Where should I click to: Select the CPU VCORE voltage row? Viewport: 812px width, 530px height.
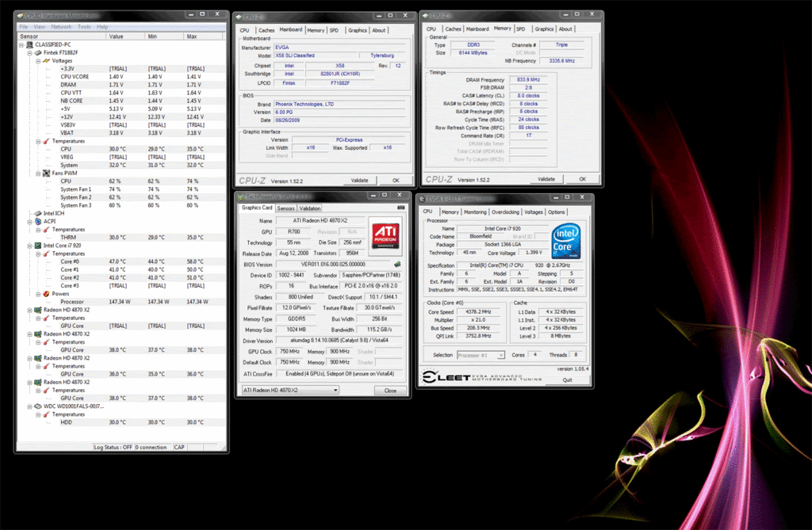coord(121,77)
